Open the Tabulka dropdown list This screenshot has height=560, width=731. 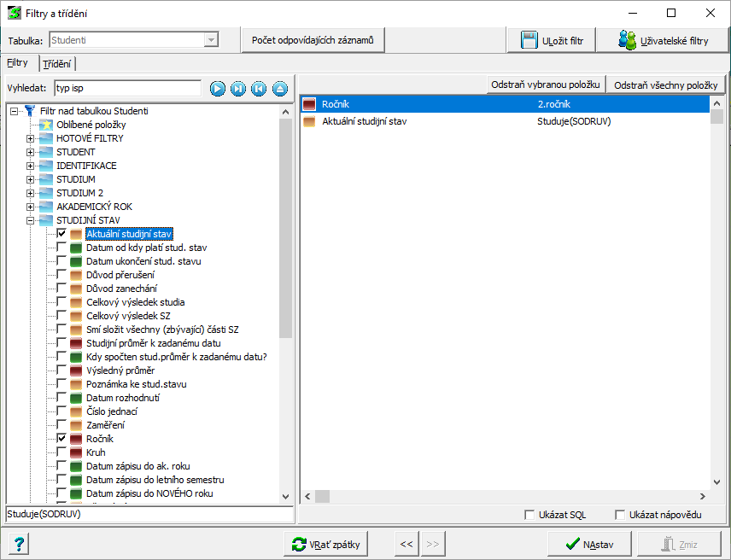tap(210, 40)
